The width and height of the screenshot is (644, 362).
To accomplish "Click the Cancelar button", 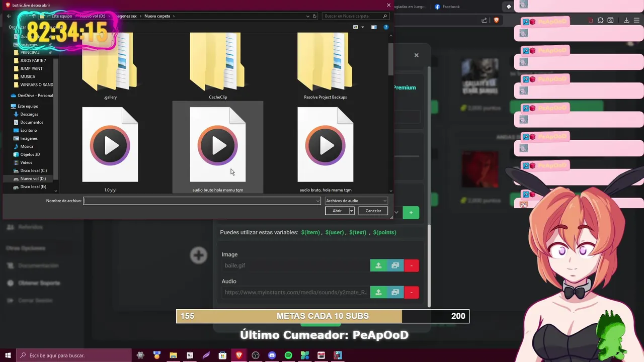I will 373,211.
